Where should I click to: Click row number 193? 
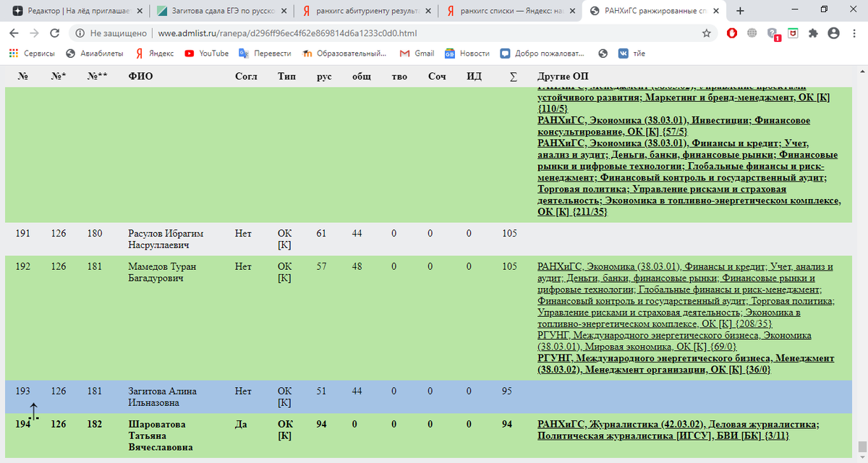point(23,391)
